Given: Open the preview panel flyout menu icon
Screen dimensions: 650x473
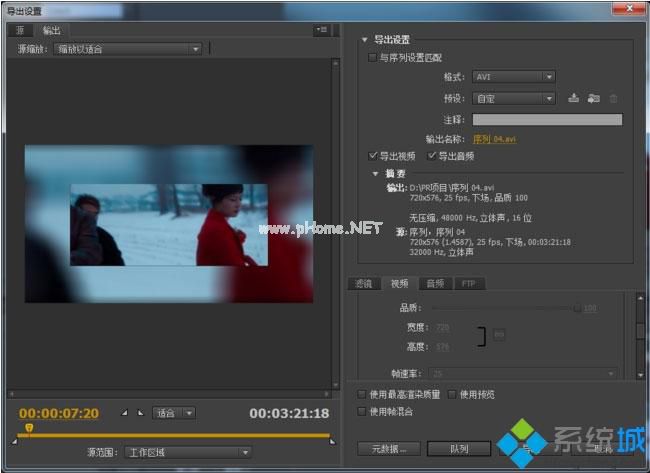Looking at the screenshot, I should pos(322,30).
